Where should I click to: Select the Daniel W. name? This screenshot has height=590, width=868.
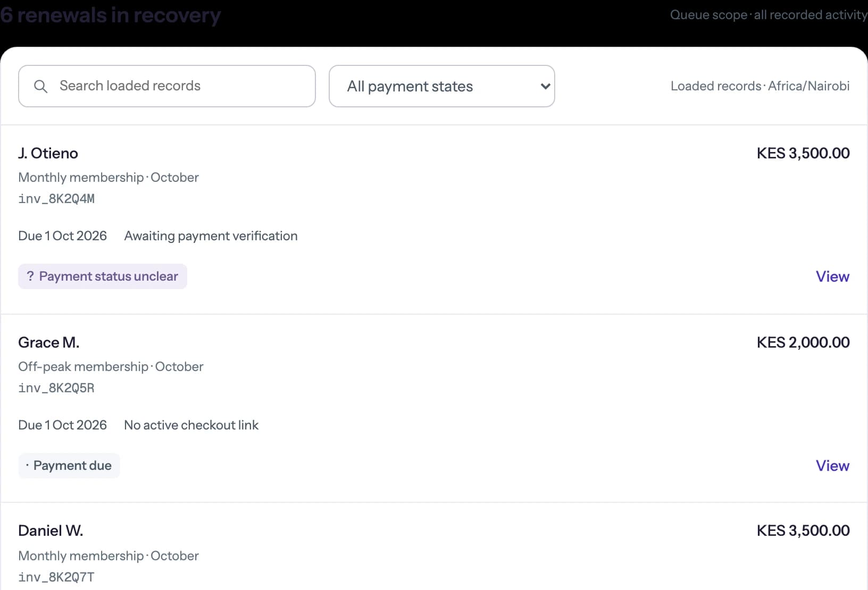click(x=51, y=530)
